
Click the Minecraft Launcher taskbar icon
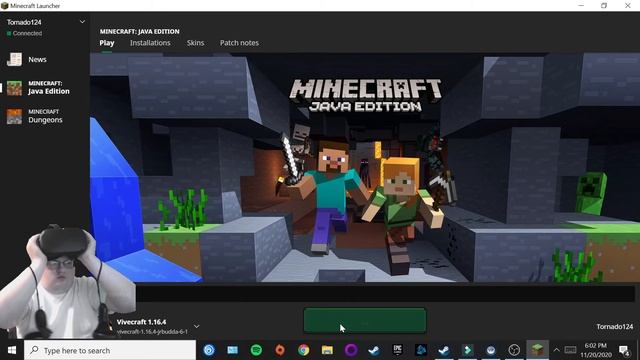pos(538,350)
